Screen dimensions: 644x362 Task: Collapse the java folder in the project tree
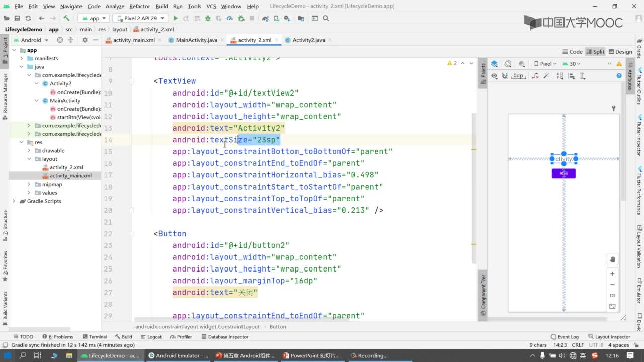pyautogui.click(x=22, y=67)
